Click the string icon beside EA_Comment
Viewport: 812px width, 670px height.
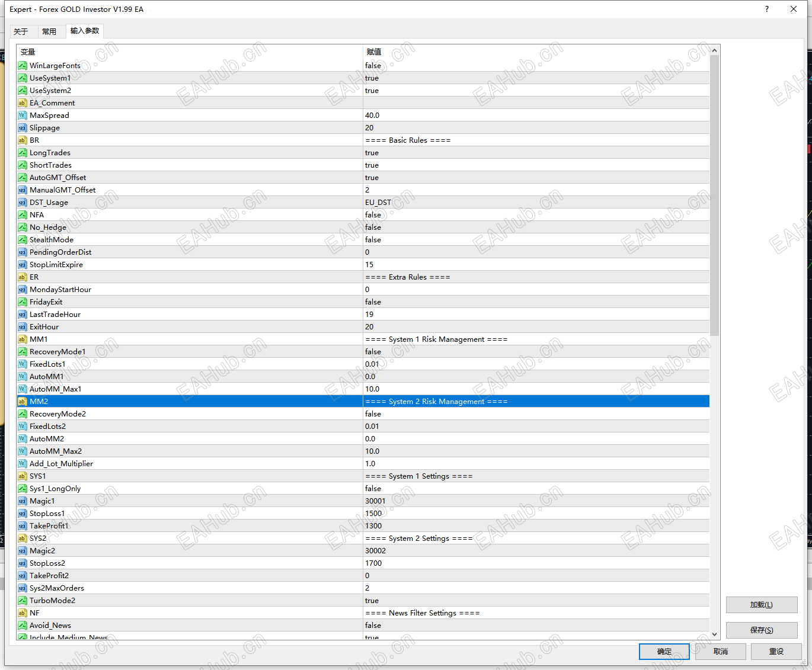click(x=23, y=103)
